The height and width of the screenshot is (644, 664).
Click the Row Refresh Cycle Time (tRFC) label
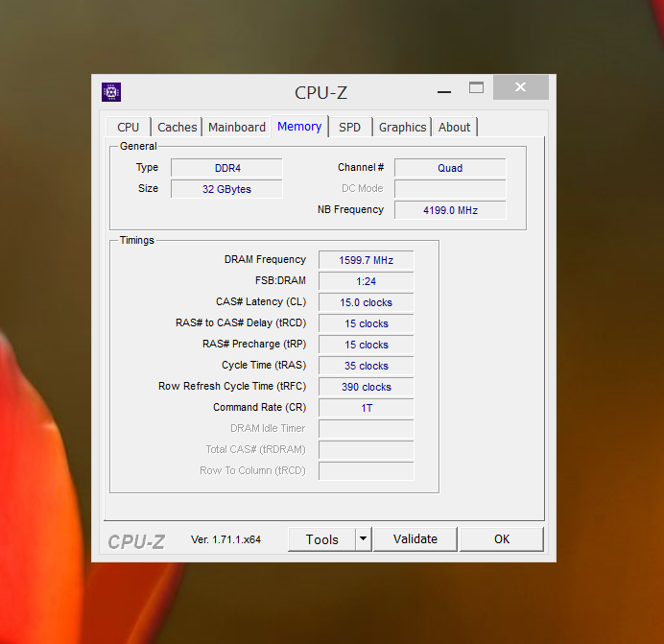pos(232,386)
